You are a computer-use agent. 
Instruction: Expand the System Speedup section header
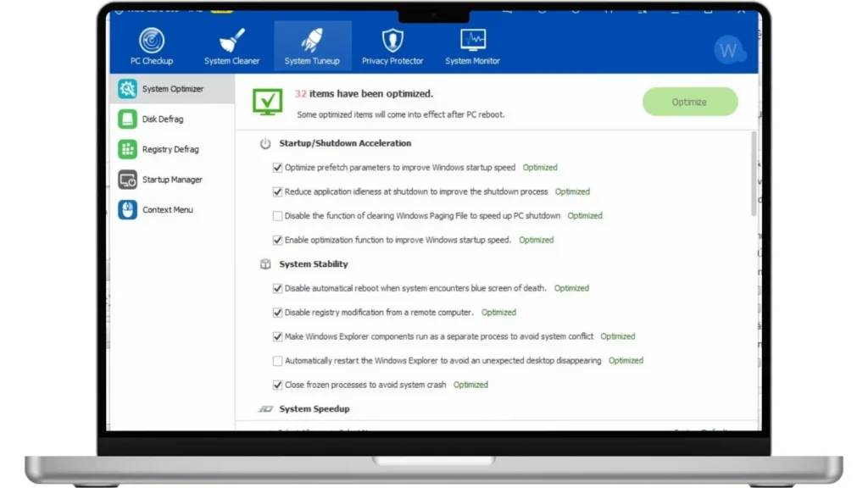click(314, 409)
